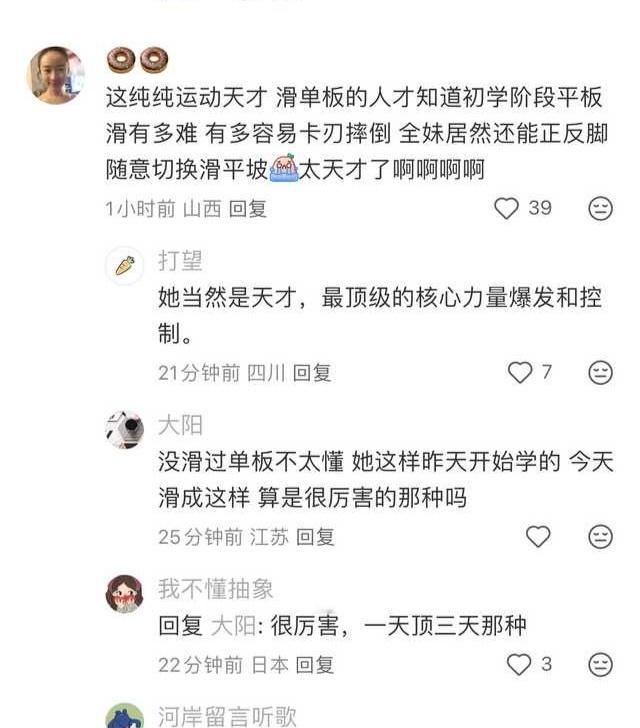Tap 回复 under 打望's Sichuan comment
Viewport: 640px width, 728px height.
pyautogui.click(x=312, y=373)
